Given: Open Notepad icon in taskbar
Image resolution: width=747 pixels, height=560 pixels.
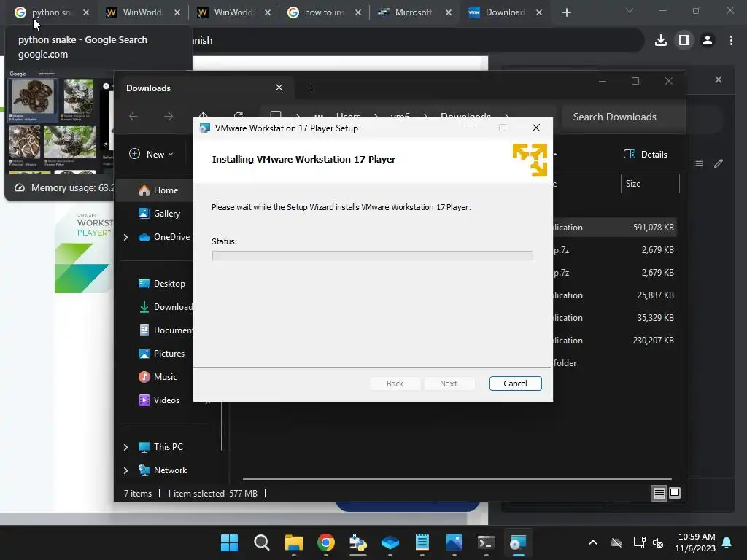Looking at the screenshot, I should [x=422, y=542].
